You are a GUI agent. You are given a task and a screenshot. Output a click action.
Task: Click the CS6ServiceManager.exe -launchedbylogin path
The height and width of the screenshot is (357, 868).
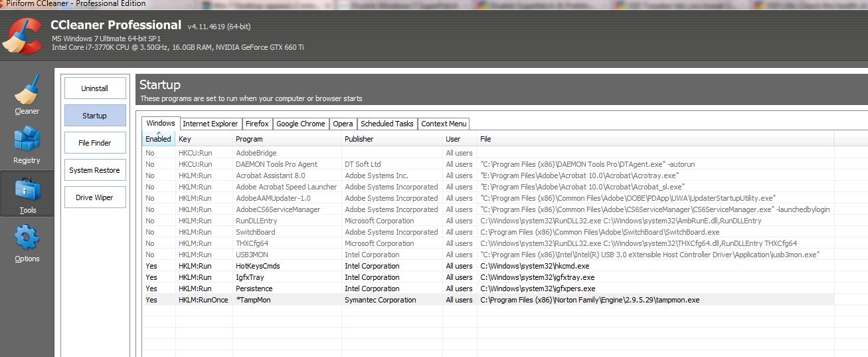click(655, 209)
